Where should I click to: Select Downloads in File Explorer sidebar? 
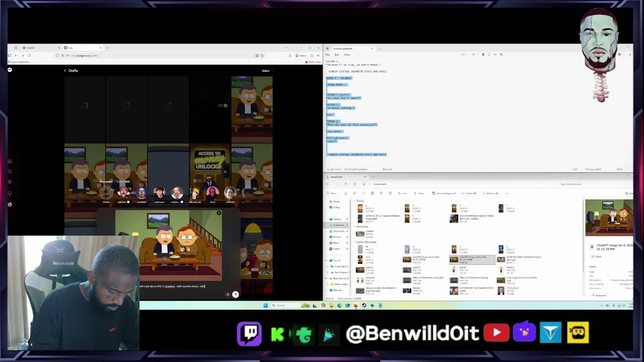337,225
